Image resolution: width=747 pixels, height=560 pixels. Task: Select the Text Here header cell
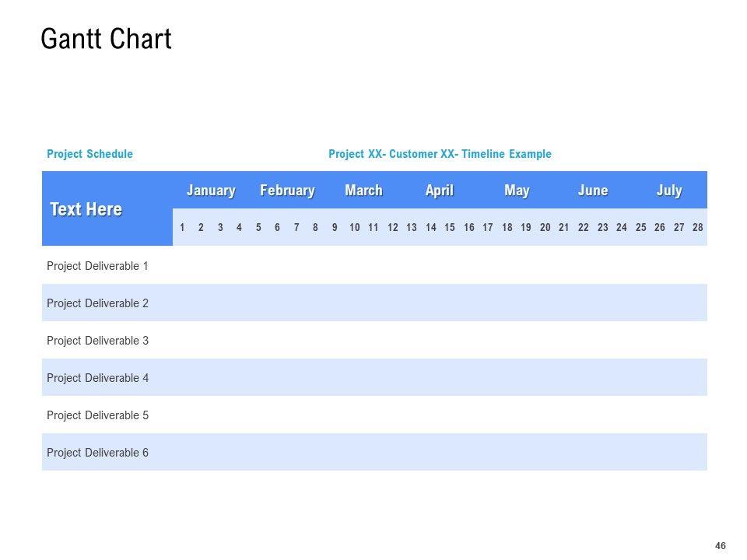tap(86, 209)
